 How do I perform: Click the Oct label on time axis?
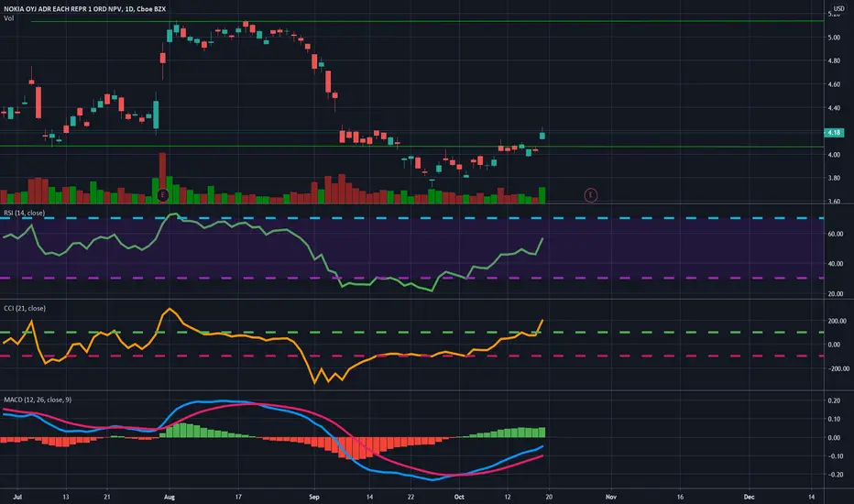click(459, 497)
